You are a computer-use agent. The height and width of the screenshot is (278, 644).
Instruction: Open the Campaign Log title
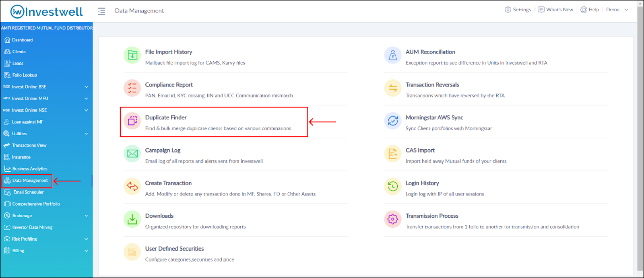coord(163,150)
